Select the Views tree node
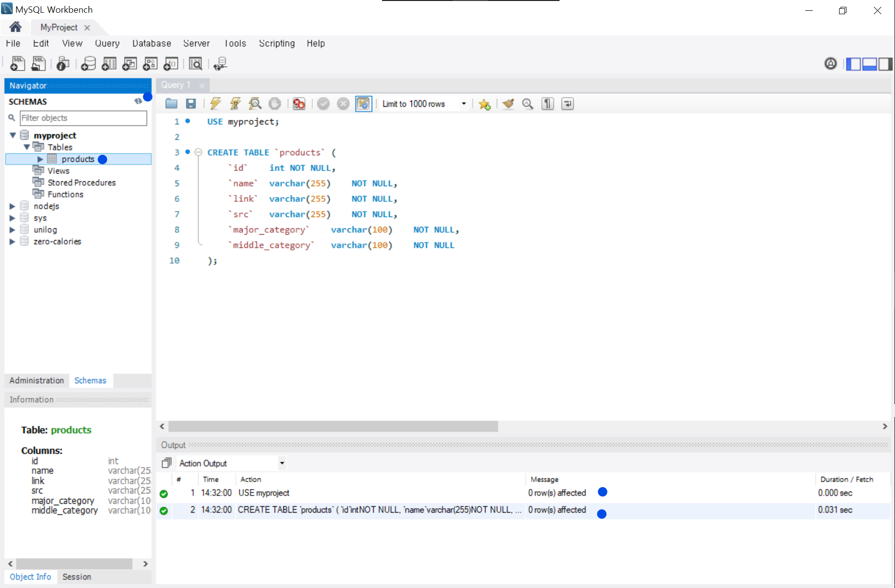Viewport: 895px width, 588px height. click(x=58, y=171)
